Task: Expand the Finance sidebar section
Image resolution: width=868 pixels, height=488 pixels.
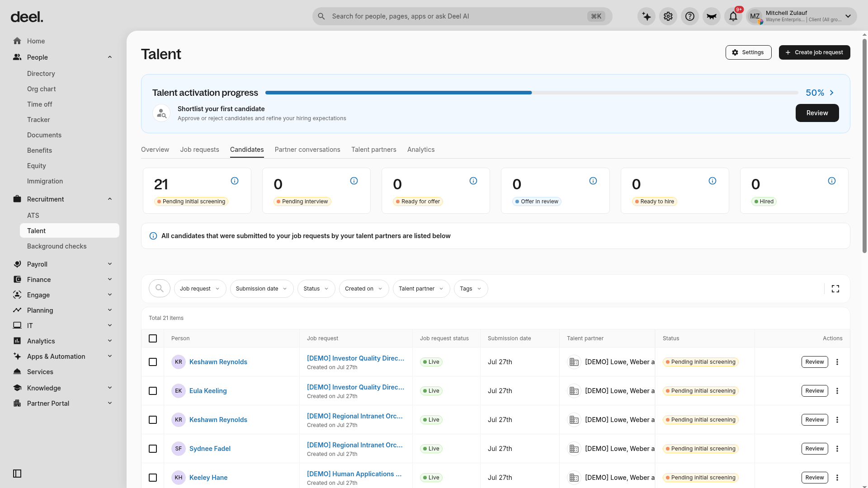Action: pos(63,280)
